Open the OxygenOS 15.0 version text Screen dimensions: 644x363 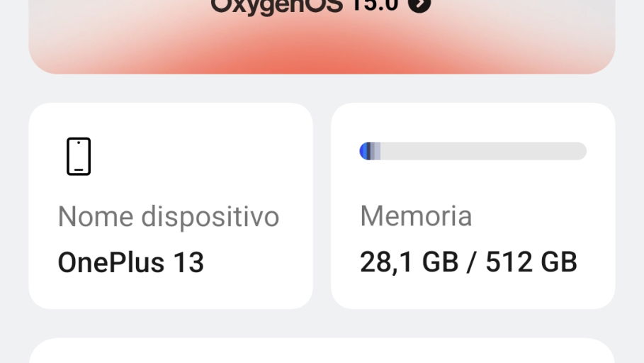[x=304, y=6]
